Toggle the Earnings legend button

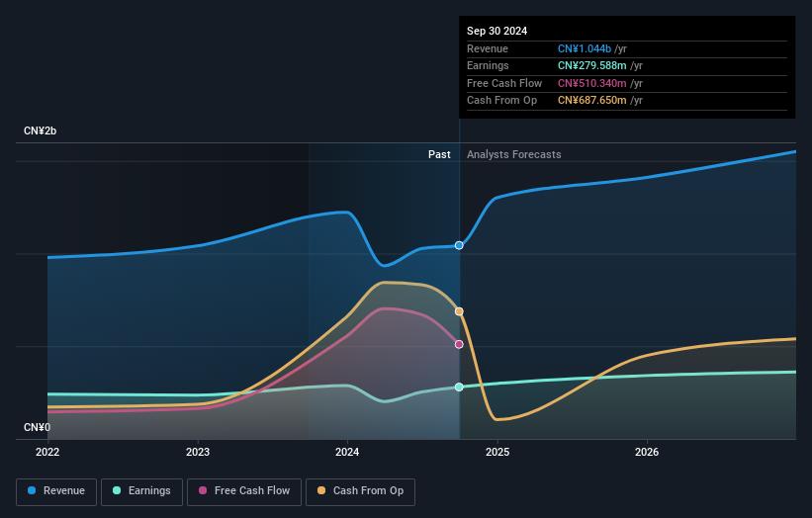tap(141, 491)
